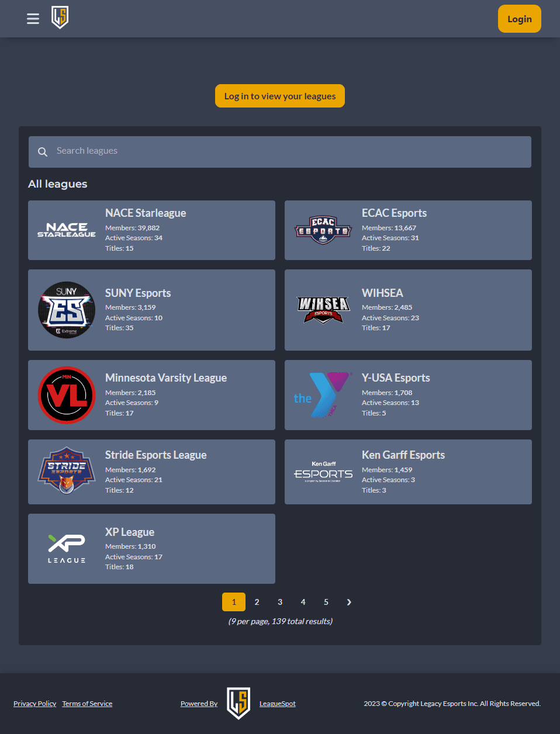
Task: Select the ECAC Esports logo
Action: click(x=323, y=230)
